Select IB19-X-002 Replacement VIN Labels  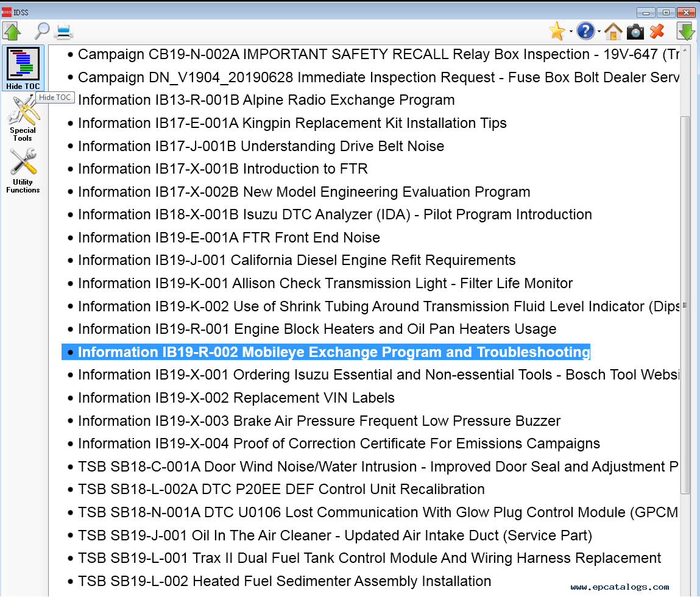coord(236,398)
